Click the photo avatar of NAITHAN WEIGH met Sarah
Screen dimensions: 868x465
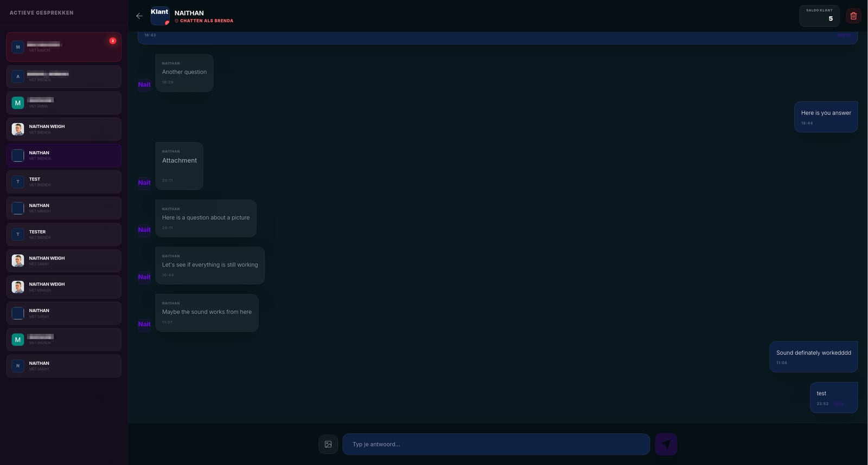pos(18,261)
